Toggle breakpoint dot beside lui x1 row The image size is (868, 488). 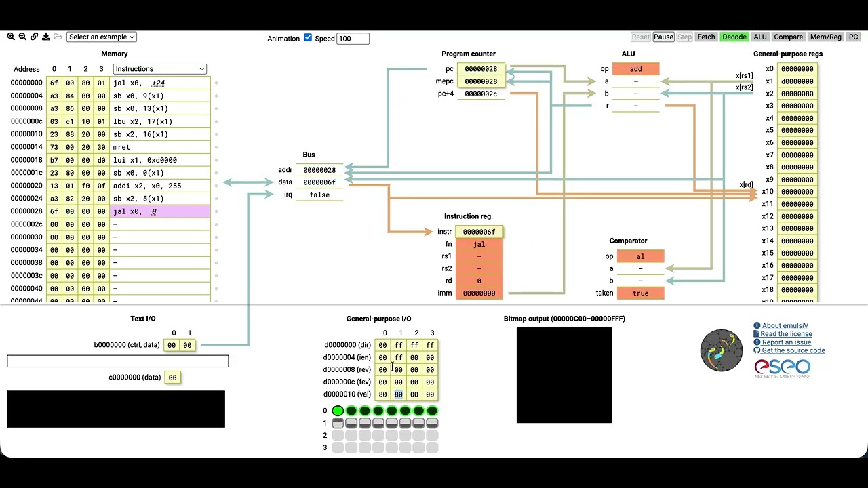pos(216,160)
